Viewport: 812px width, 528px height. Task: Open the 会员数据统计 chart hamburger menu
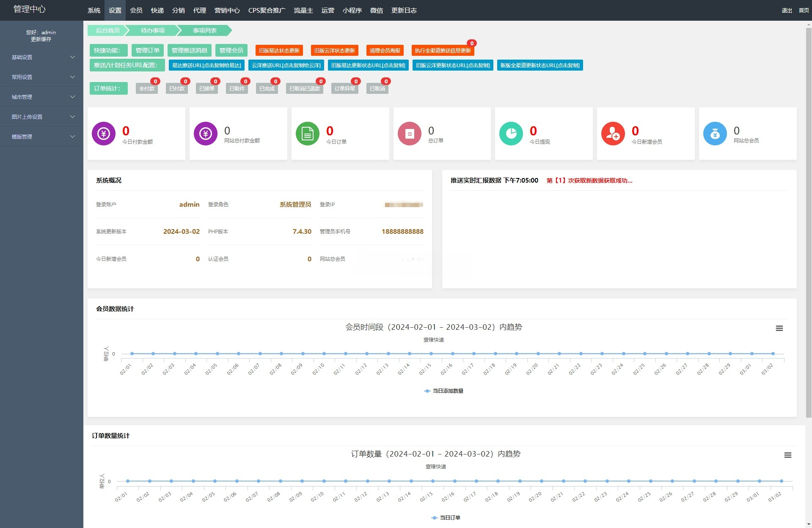click(x=779, y=328)
